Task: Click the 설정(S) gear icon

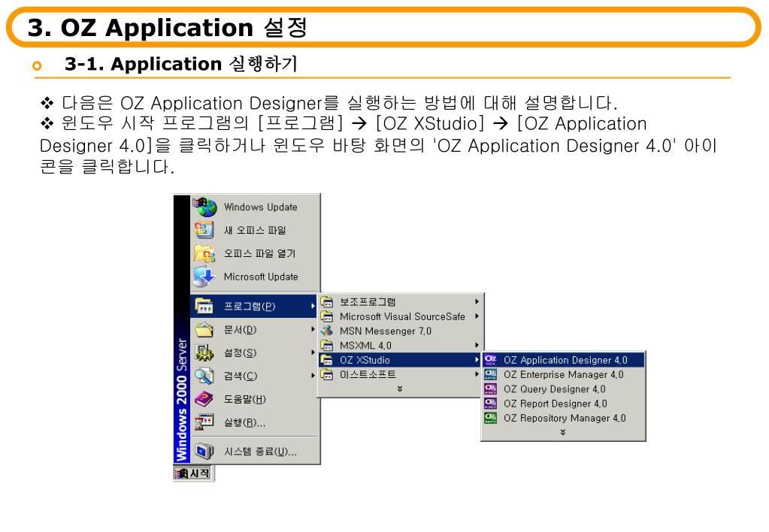Action: pos(204,352)
